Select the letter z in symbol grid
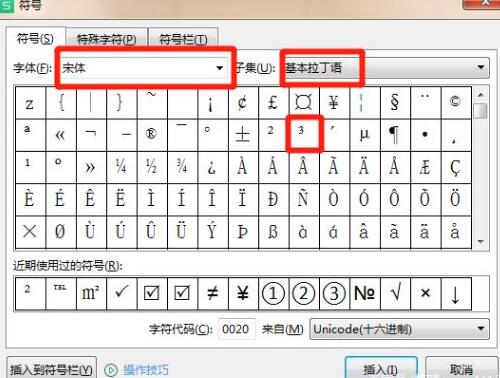Image resolution: width=500 pixels, height=378 pixels. point(30,102)
